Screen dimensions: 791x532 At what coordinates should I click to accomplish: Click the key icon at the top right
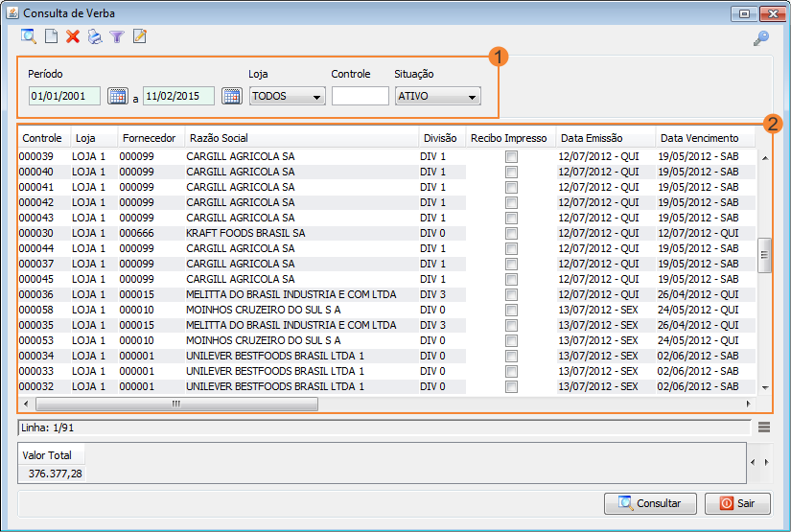tap(761, 37)
